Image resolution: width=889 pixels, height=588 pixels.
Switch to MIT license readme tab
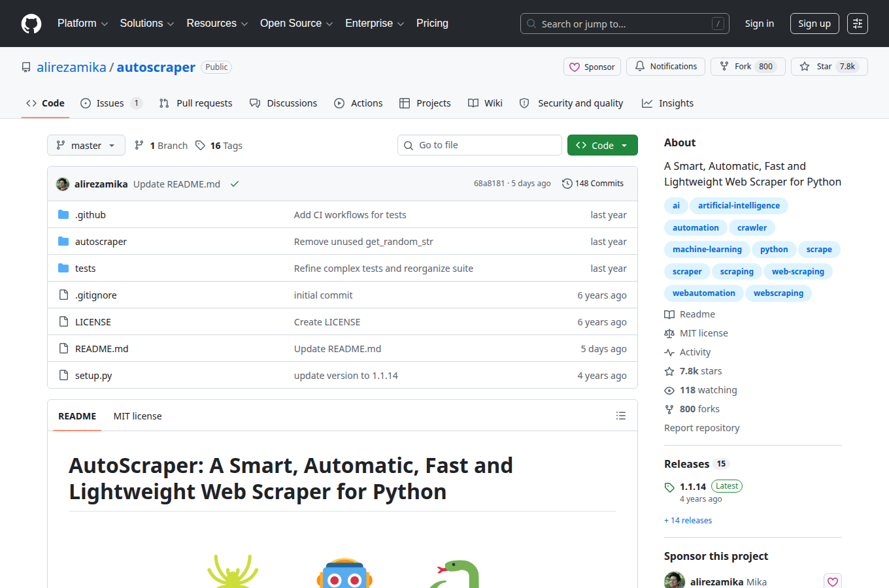137,416
